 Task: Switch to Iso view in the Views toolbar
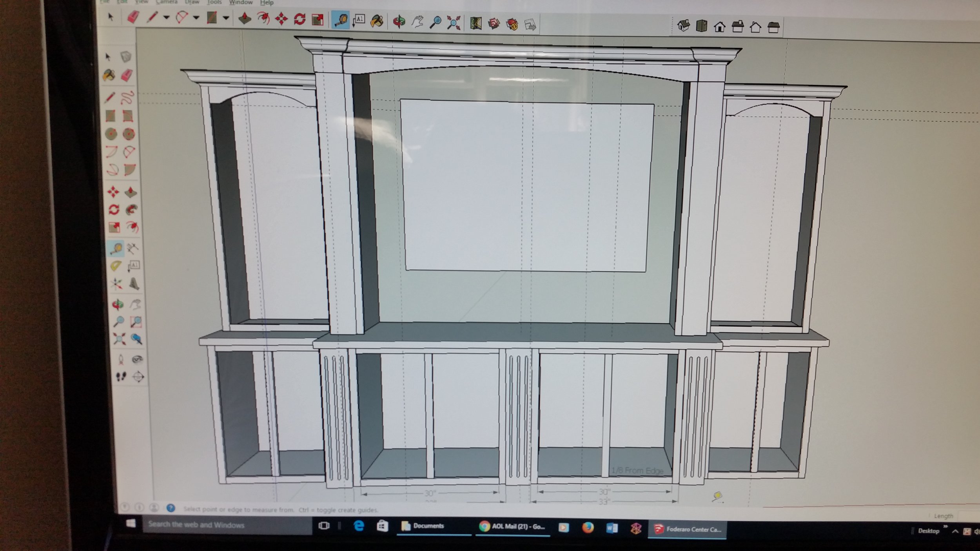click(x=684, y=25)
